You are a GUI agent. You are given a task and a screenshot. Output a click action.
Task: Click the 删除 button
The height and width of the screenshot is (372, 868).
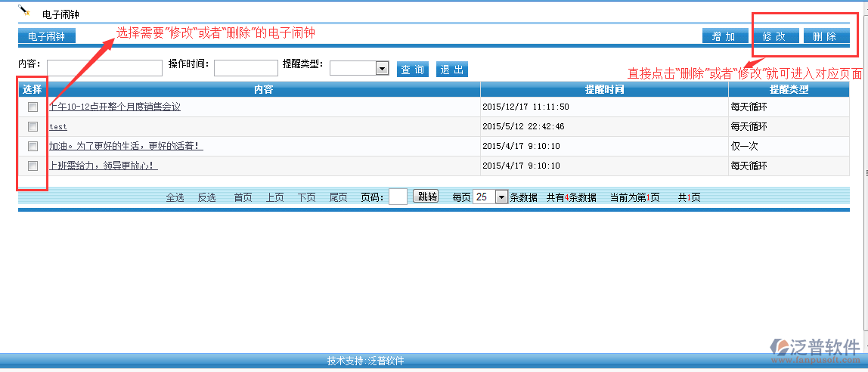[x=826, y=36]
